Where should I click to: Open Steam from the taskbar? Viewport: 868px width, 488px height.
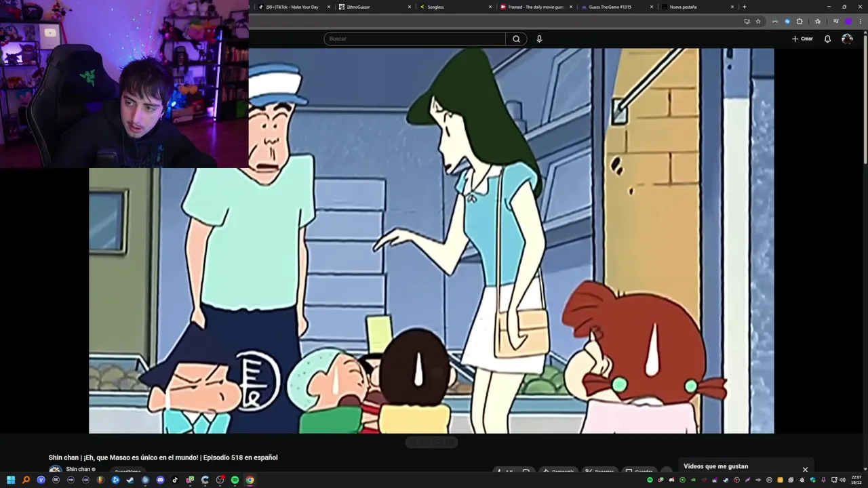(x=130, y=480)
